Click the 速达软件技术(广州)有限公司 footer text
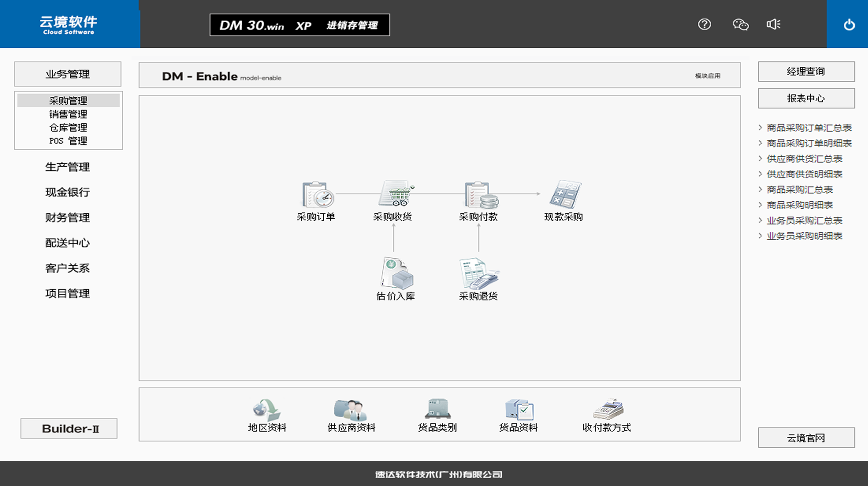Viewport: 868px width, 486px height. [438, 475]
